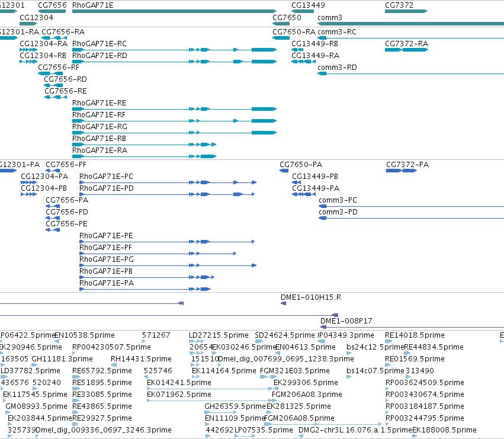Select the CG7650 gene label
The width and height of the screenshot is (504, 439).
click(x=287, y=17)
